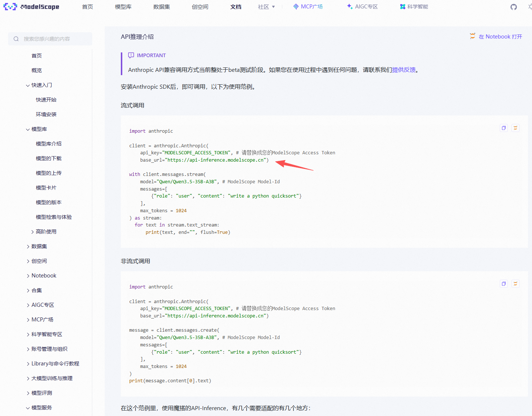The width and height of the screenshot is (532, 416).
Task: Open 数据集 in top navigation
Action: pyautogui.click(x=161, y=7)
